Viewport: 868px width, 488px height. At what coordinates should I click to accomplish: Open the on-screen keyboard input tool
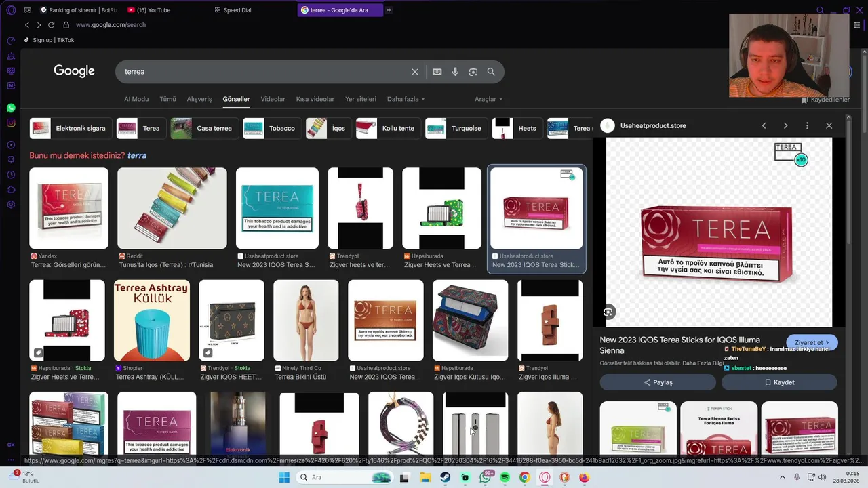tap(437, 72)
